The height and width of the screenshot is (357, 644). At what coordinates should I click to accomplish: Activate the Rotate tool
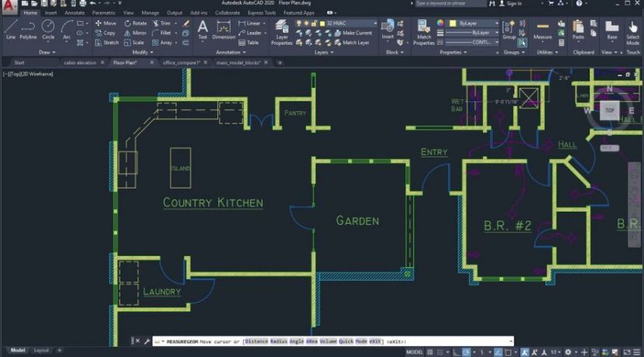[x=135, y=23]
